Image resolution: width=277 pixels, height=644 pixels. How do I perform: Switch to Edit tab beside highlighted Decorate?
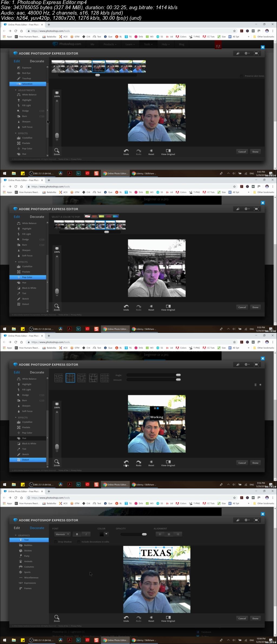point(17,528)
